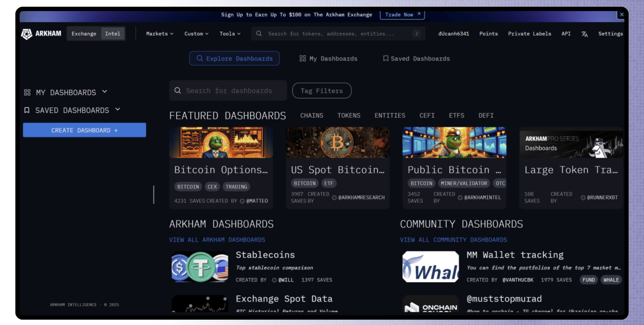Image resolution: width=644 pixels, height=325 pixels.
Task: Open the API link
Action: coord(566,34)
